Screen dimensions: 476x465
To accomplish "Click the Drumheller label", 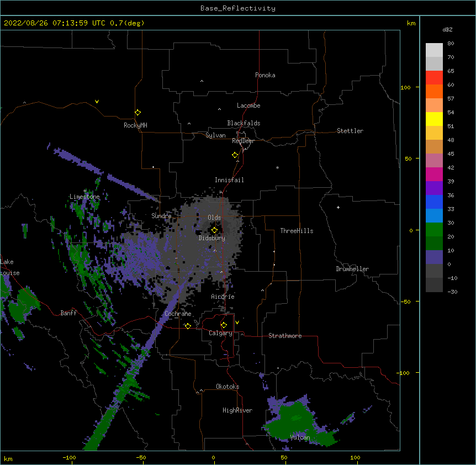I will coord(352,269).
